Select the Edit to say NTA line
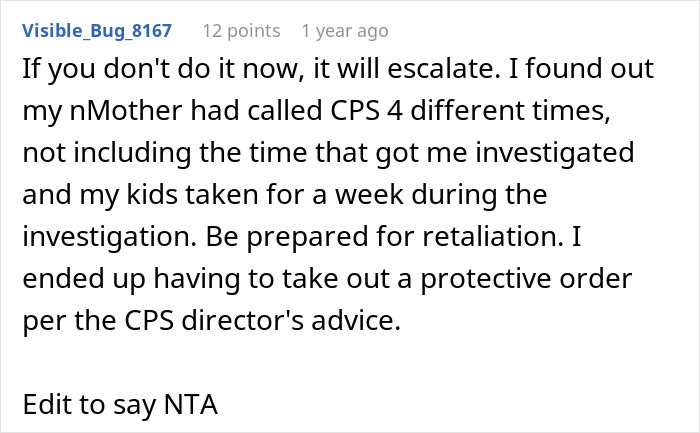 pos(120,404)
